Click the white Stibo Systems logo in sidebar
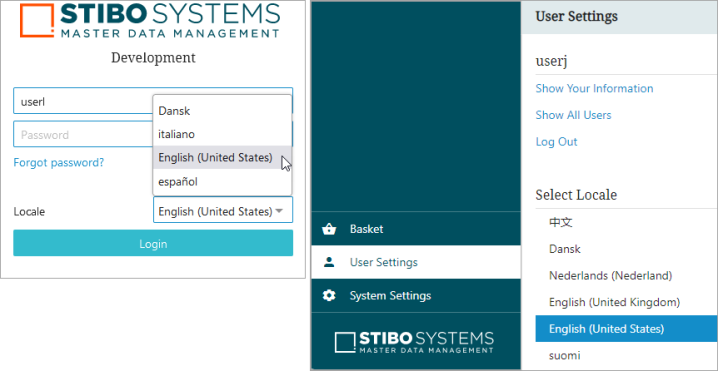The width and height of the screenshot is (718, 371). click(x=414, y=342)
